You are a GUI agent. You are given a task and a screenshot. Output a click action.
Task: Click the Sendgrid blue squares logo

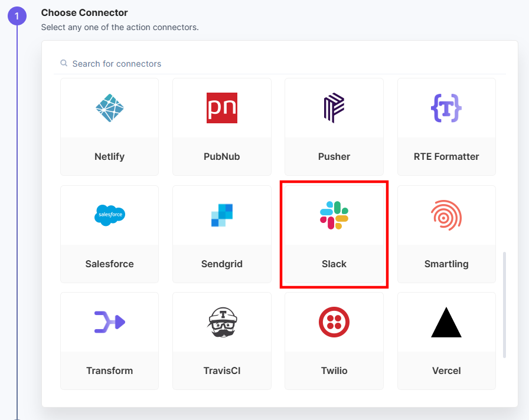221,215
